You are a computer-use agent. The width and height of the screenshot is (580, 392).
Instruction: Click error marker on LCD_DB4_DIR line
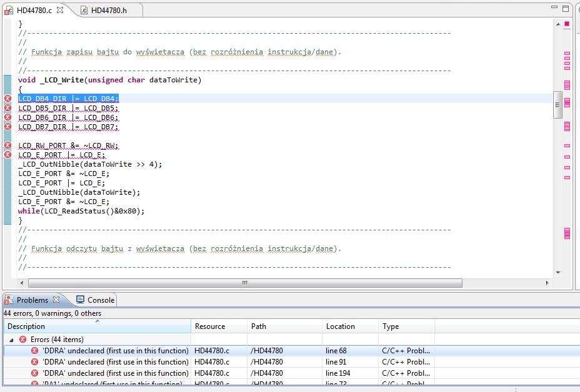point(7,98)
